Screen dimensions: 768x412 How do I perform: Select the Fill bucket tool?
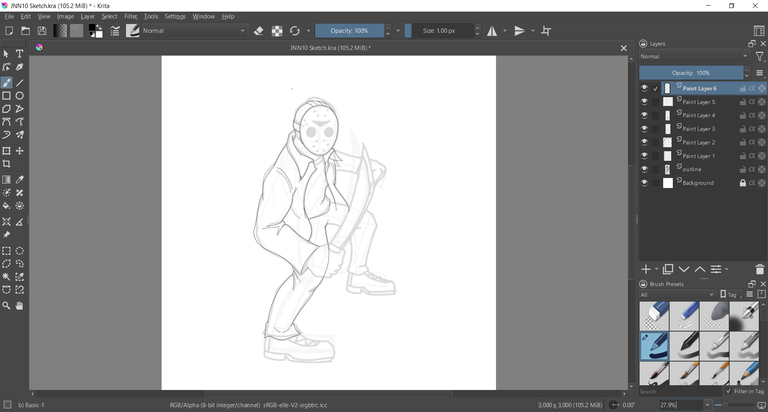coord(6,206)
